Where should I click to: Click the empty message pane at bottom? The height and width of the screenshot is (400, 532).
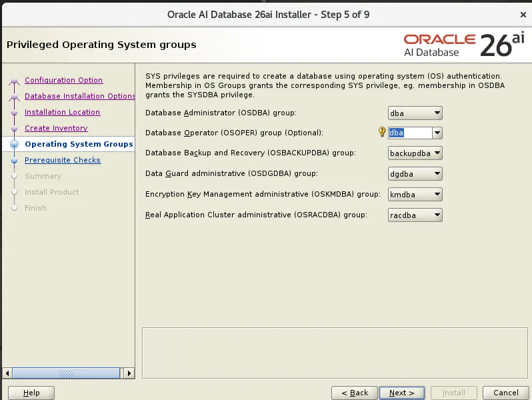335,353
